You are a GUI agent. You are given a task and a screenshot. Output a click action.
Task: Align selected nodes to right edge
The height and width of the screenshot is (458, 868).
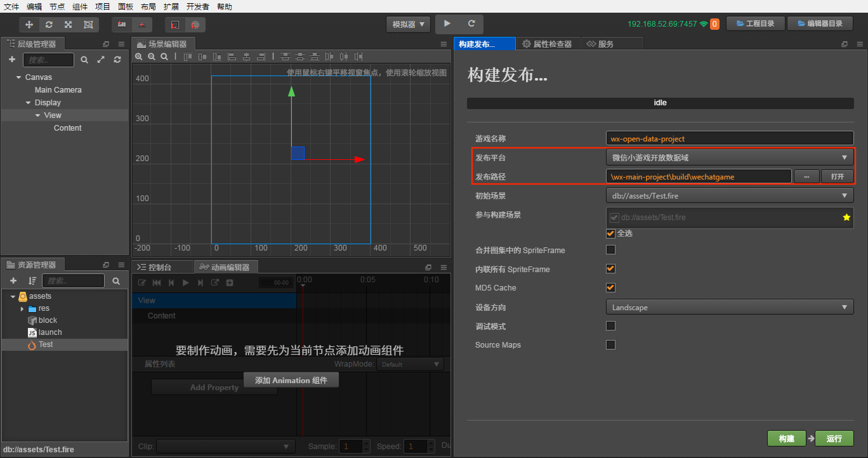(260, 56)
